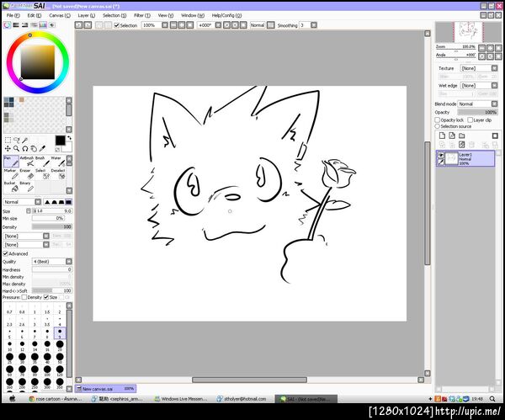Activate the Eyedropper color picker tool
Viewport: 505px width, 420px height.
point(42,148)
